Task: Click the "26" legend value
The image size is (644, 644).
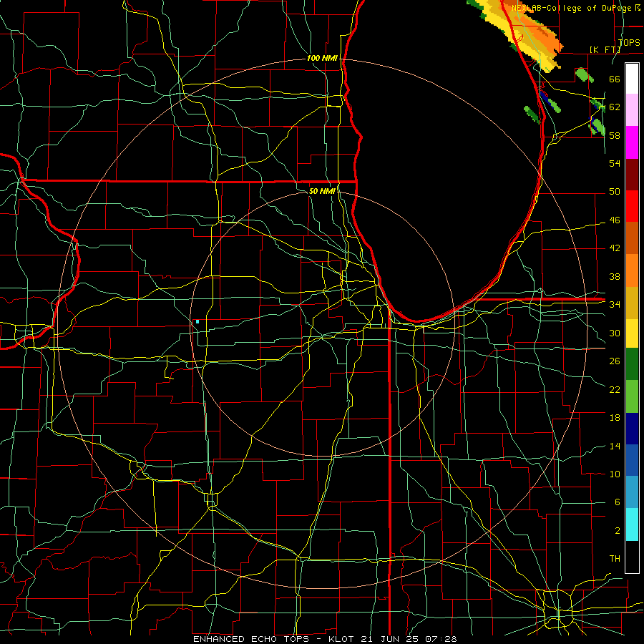Action: 615,361
